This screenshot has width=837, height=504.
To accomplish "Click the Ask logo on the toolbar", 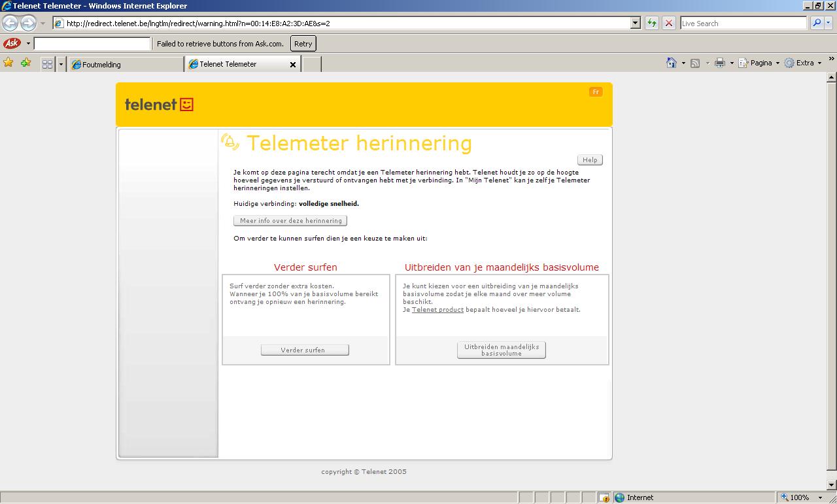I will coord(12,44).
